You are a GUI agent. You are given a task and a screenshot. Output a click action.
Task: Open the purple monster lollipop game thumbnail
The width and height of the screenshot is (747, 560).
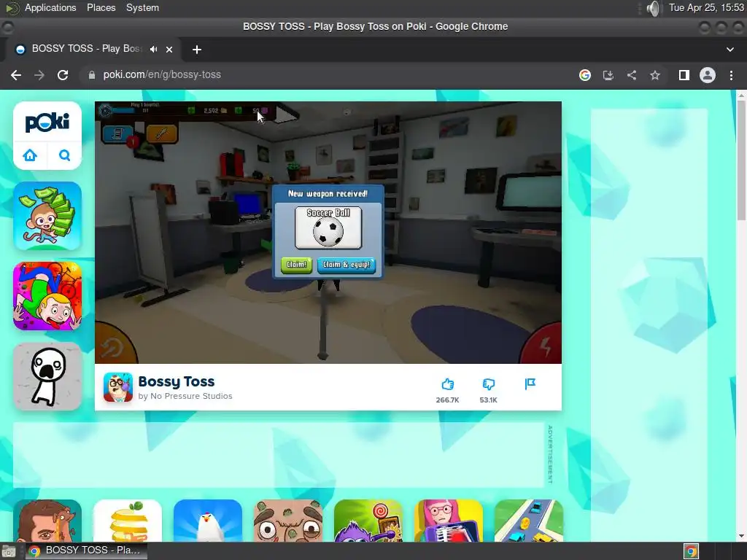point(368,521)
